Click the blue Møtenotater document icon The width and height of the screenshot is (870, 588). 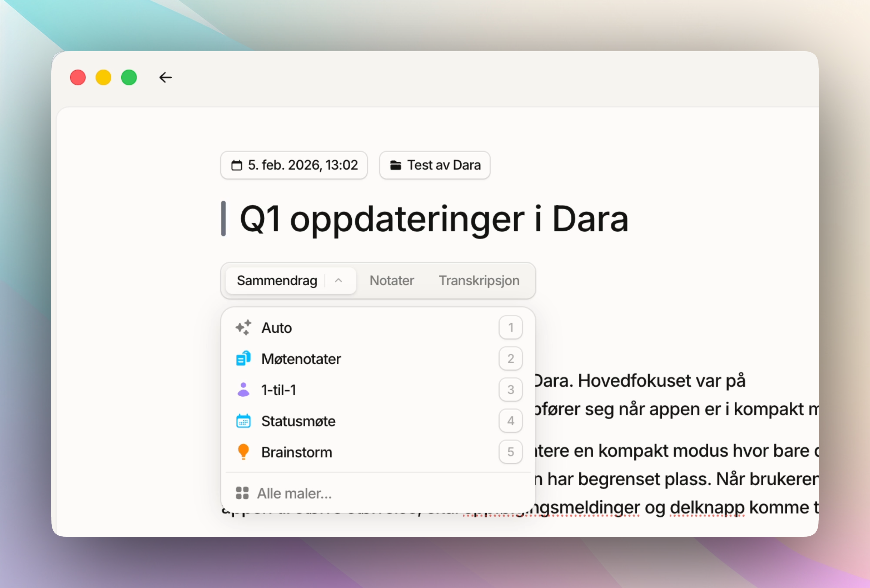[x=243, y=358]
